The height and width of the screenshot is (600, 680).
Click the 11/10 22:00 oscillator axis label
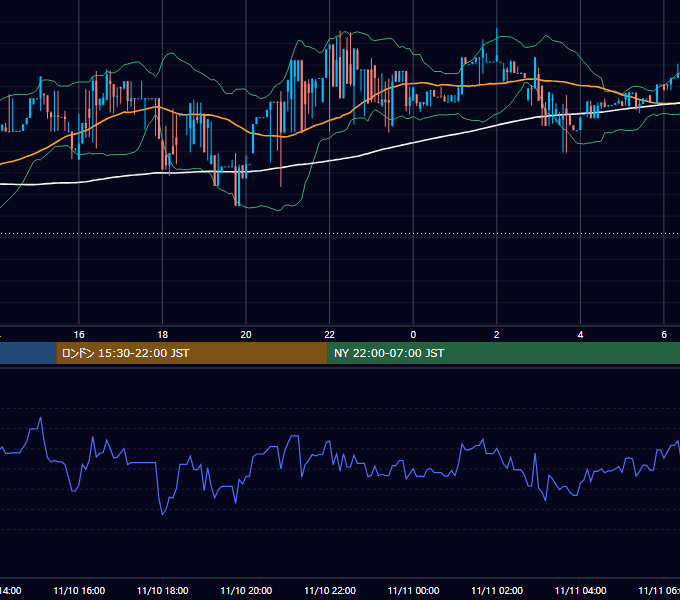[330, 591]
